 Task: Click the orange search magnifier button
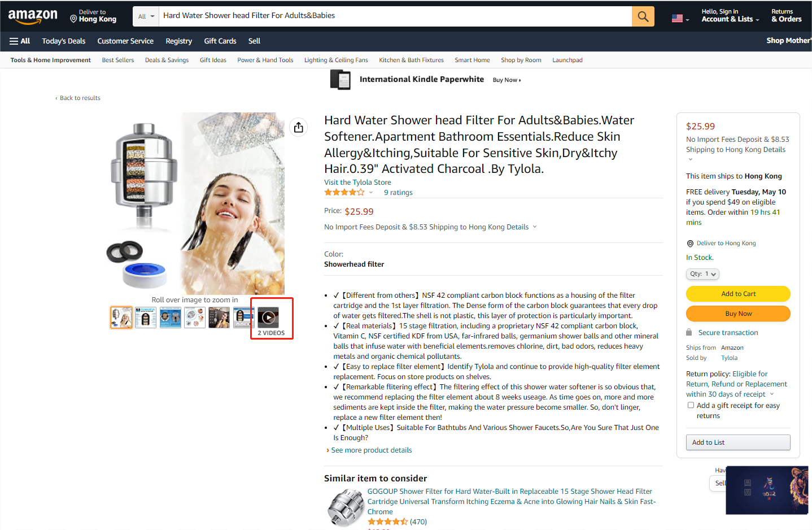(643, 16)
